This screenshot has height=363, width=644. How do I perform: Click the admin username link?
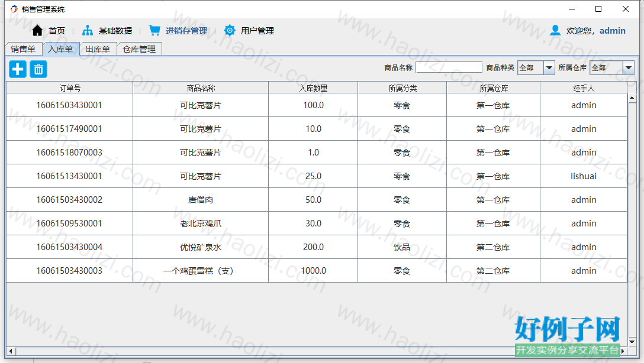click(x=613, y=31)
